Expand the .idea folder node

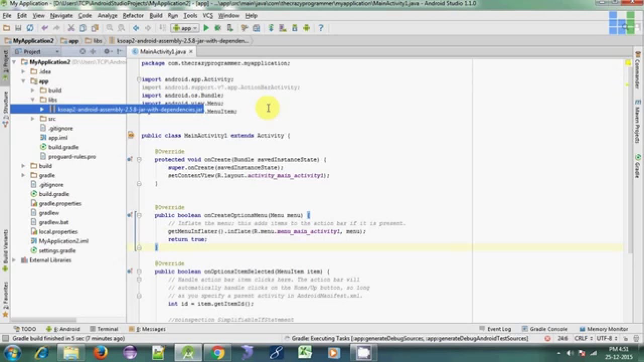click(x=23, y=71)
